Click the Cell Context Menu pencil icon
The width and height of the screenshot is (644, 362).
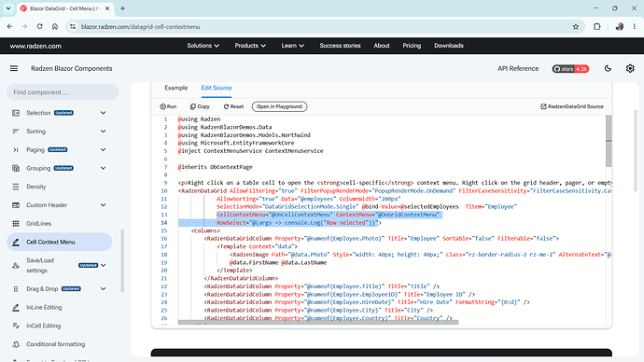point(16,243)
